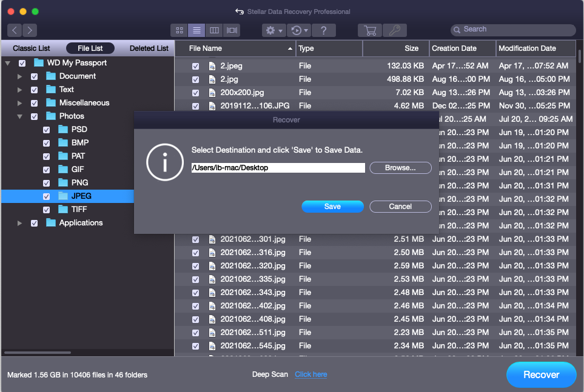Viewport: 584px width, 392px height.
Task: Switch to thumbnail grid view
Action: [x=179, y=30]
